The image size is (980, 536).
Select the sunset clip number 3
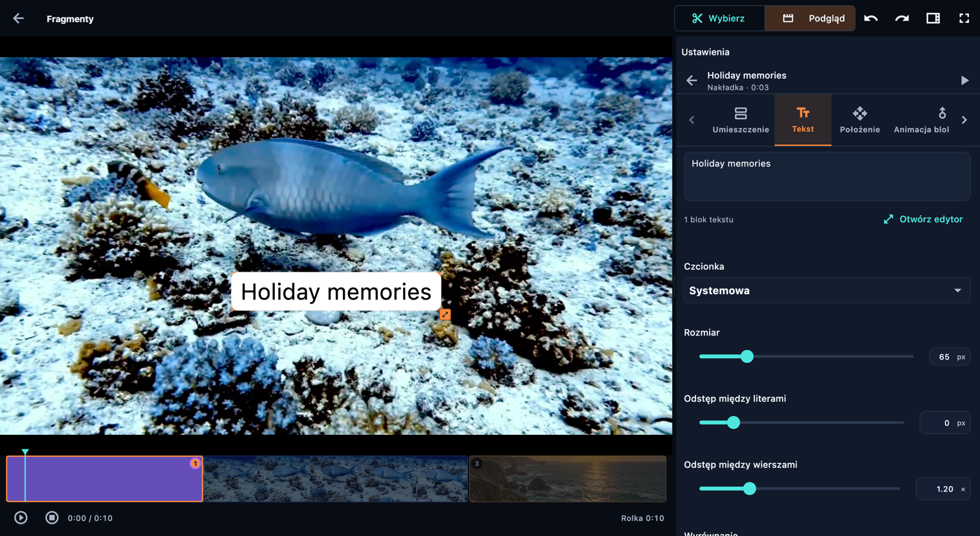coord(567,478)
